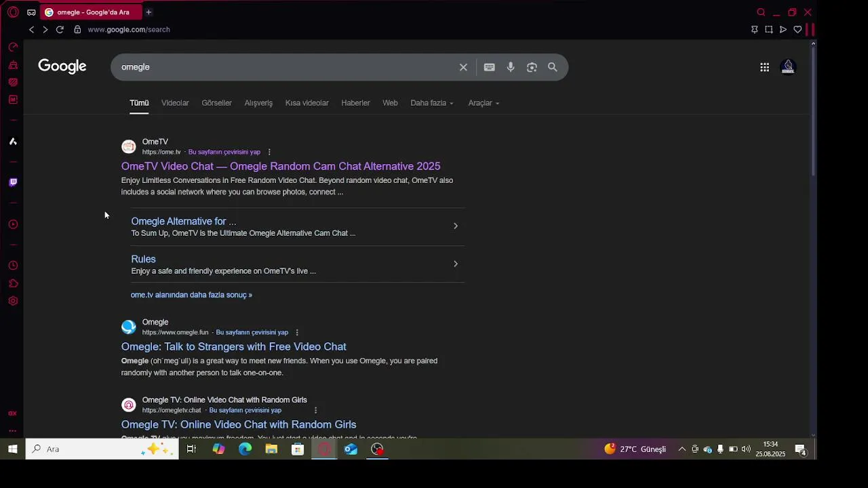
Task: Go to the Google logo homepage
Action: tap(62, 66)
